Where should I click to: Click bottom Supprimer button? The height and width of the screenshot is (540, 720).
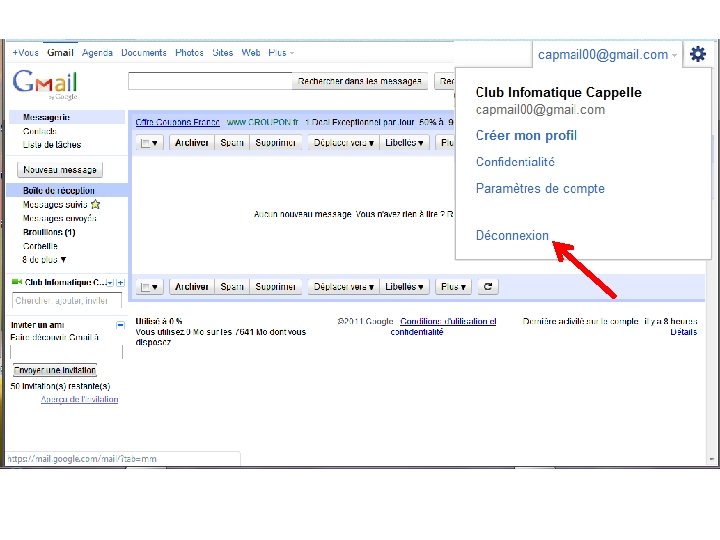click(276, 287)
